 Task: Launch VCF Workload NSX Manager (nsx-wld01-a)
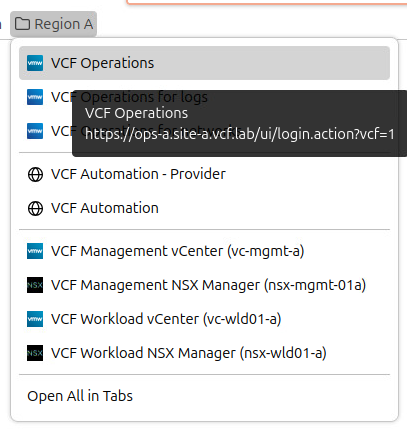tap(204, 353)
